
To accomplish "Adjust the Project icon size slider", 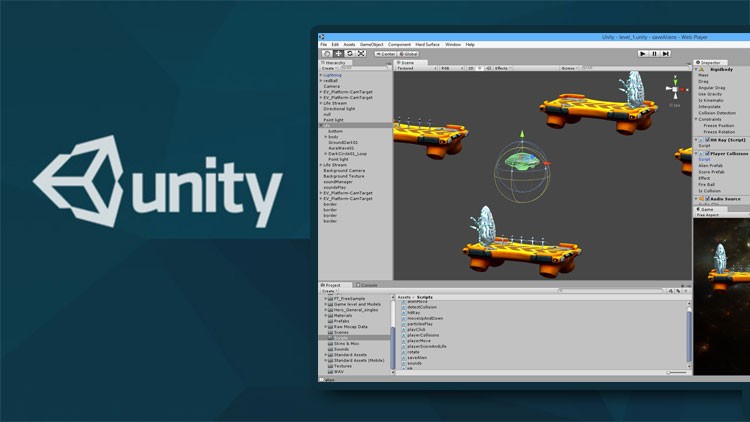I will pyautogui.click(x=676, y=372).
